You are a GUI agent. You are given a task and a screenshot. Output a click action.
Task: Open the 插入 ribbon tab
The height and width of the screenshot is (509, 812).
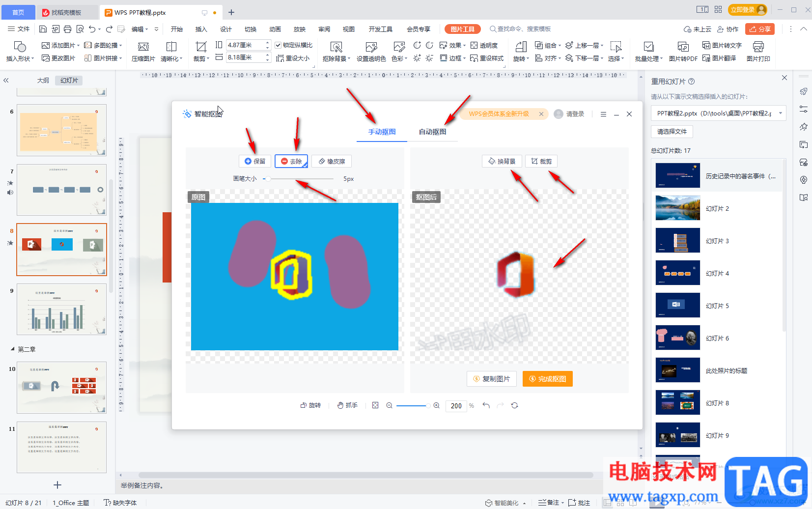(x=201, y=29)
